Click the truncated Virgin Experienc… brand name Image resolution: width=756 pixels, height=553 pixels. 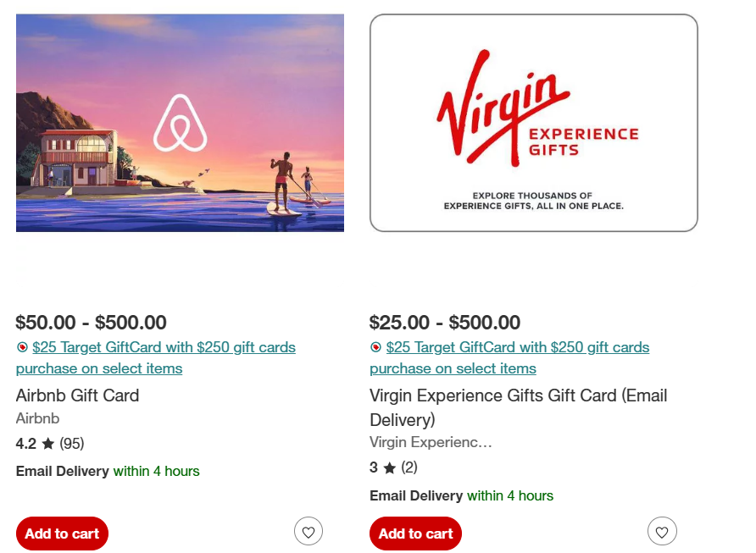pos(431,442)
